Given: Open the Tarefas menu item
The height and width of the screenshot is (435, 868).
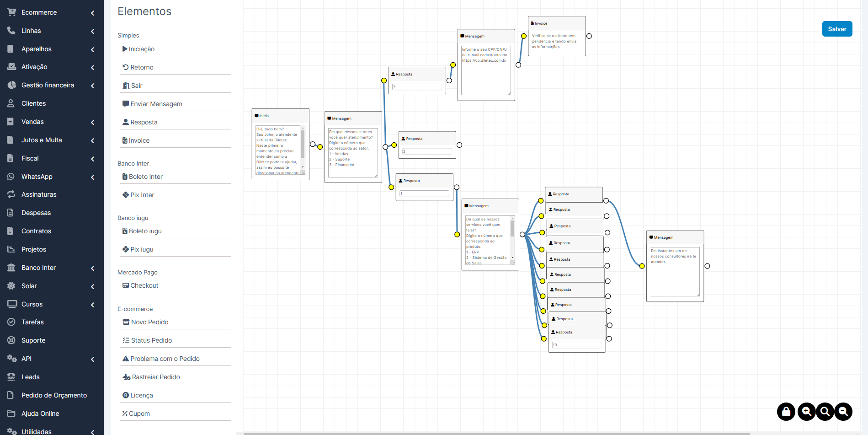Looking at the screenshot, I should pyautogui.click(x=32, y=322).
